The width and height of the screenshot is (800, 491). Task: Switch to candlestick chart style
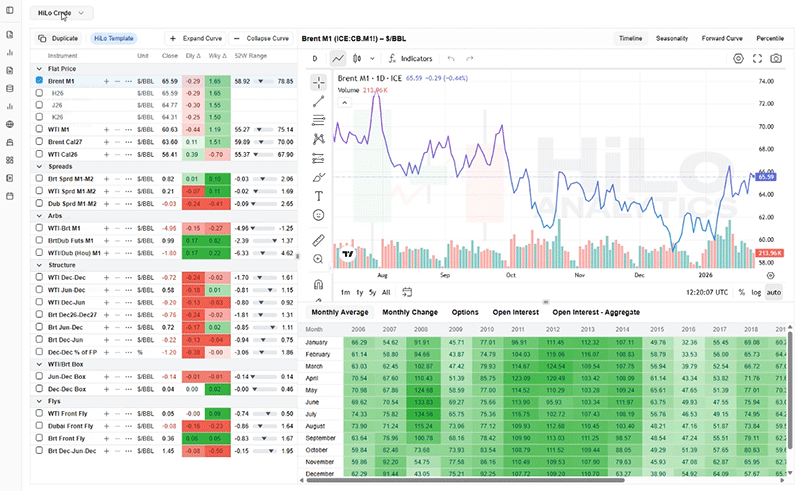click(357, 59)
